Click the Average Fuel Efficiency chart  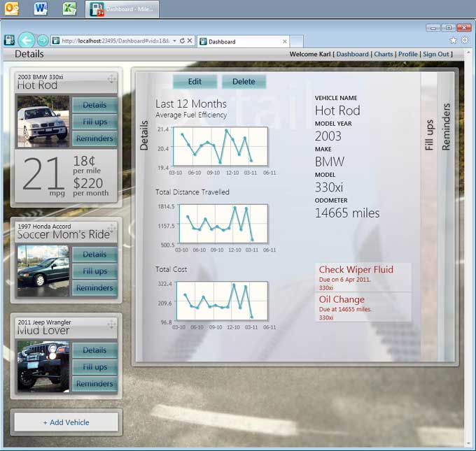[220, 147]
